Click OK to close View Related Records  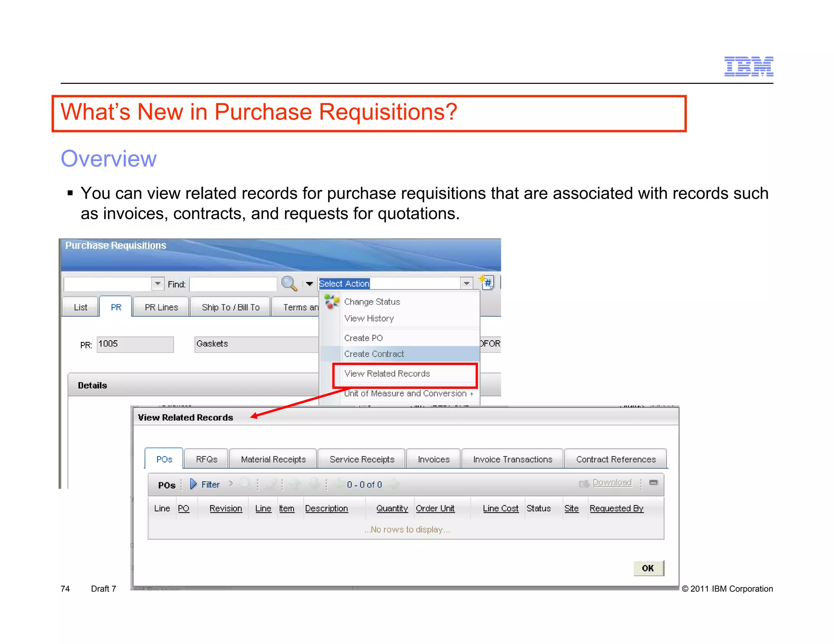pos(648,568)
